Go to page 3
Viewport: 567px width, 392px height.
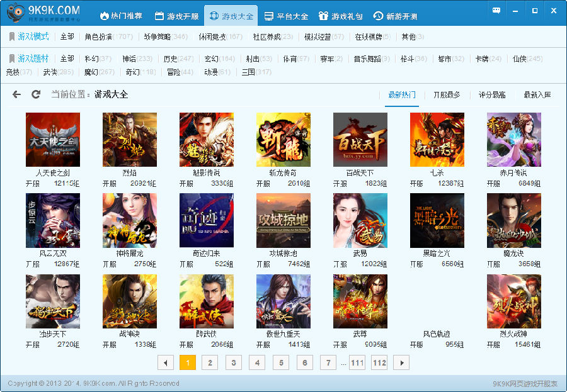click(234, 362)
